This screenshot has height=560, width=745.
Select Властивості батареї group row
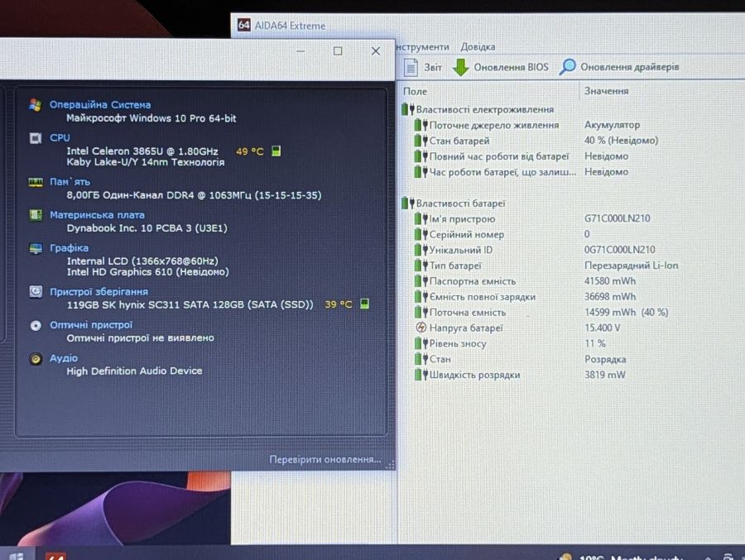pos(454,203)
